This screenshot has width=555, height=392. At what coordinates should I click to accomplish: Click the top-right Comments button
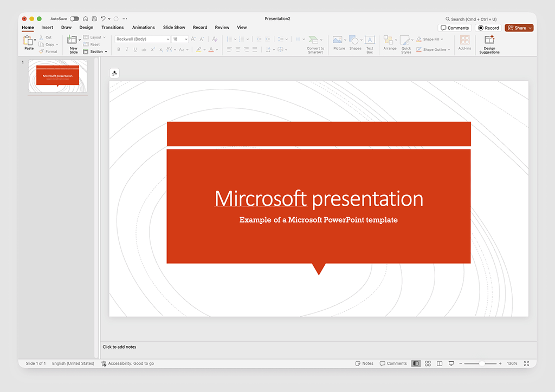(455, 28)
